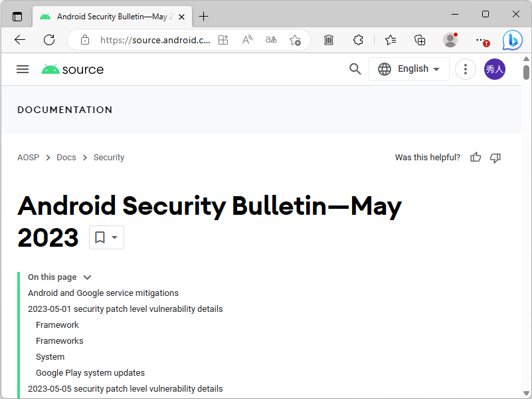
Task: Give thumbs up to 'Was this helpful?'
Action: pos(475,157)
